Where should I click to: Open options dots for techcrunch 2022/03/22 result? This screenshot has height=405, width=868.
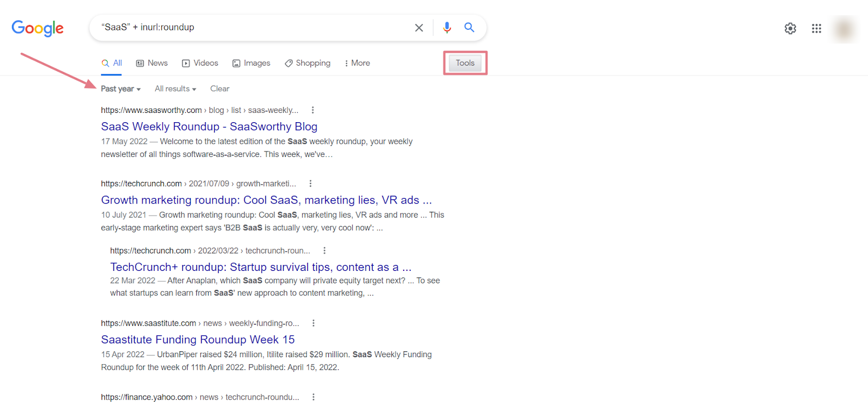[324, 250]
